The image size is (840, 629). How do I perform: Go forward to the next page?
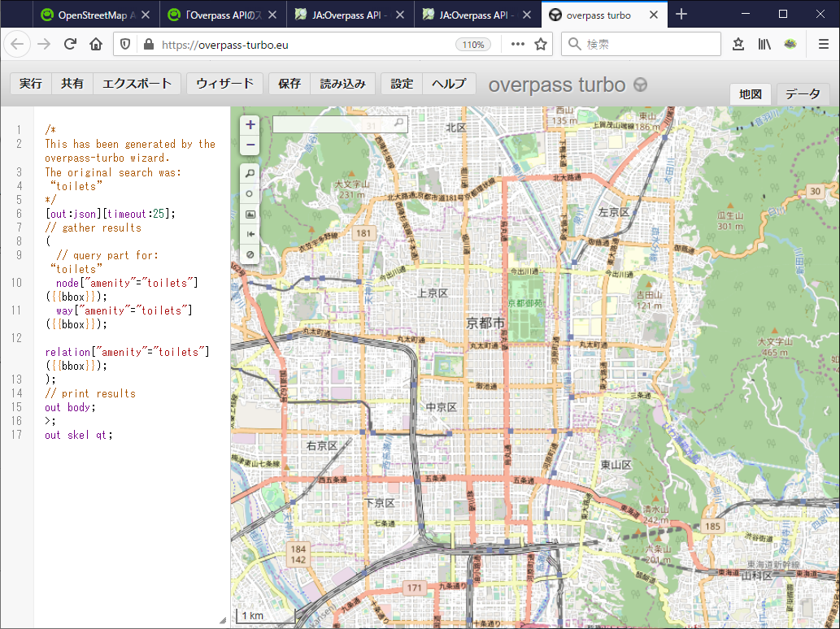click(44, 44)
